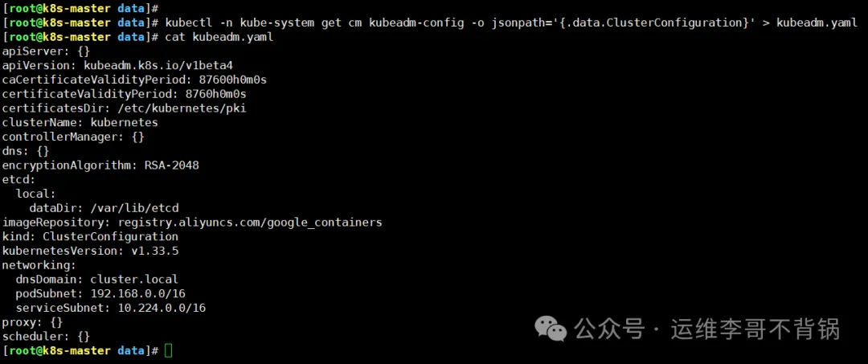Click the 运维李哥不背锅 watermark text

(755, 329)
